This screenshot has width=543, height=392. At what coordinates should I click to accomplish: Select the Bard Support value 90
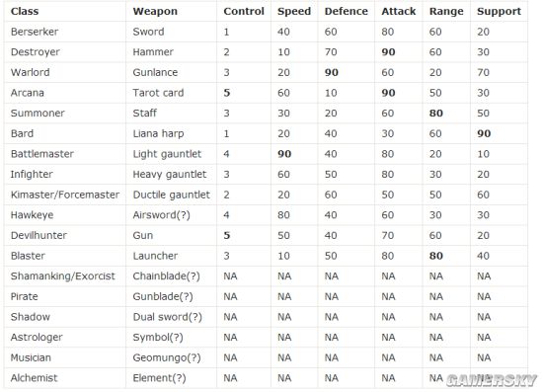[x=484, y=133]
